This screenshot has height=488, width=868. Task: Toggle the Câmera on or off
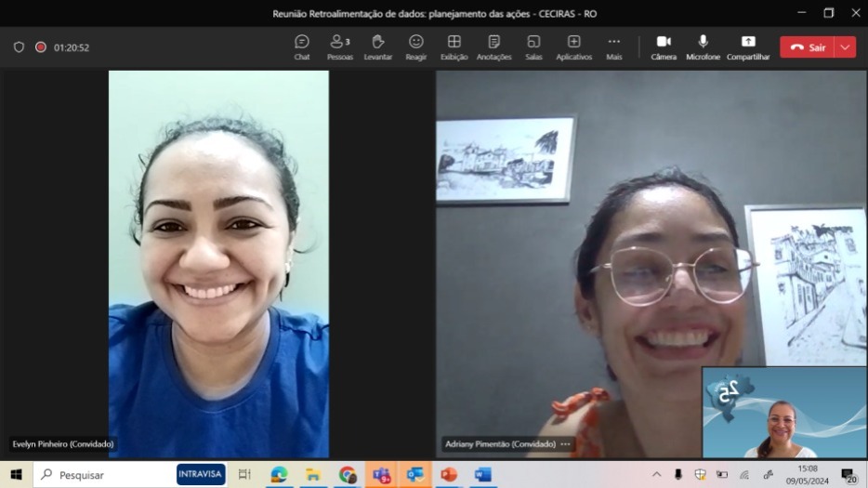(x=664, y=47)
